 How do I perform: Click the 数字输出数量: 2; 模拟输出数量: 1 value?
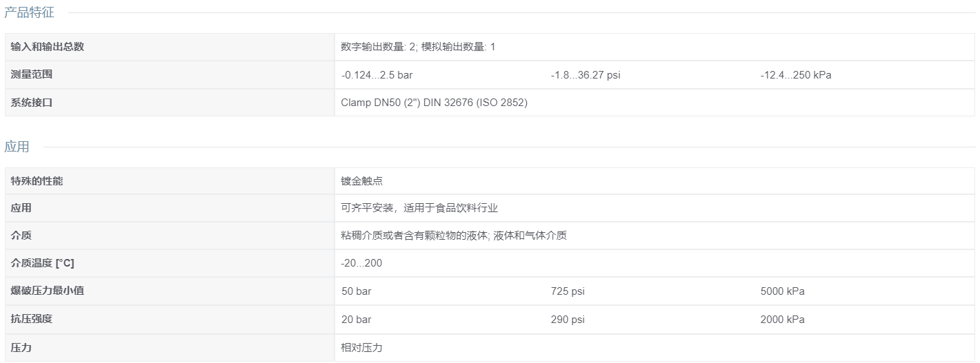418,47
